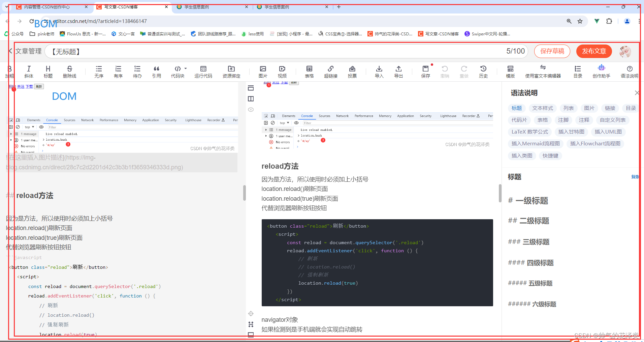Open the Chrome profile icon
644x342 pixels.
[627, 21]
